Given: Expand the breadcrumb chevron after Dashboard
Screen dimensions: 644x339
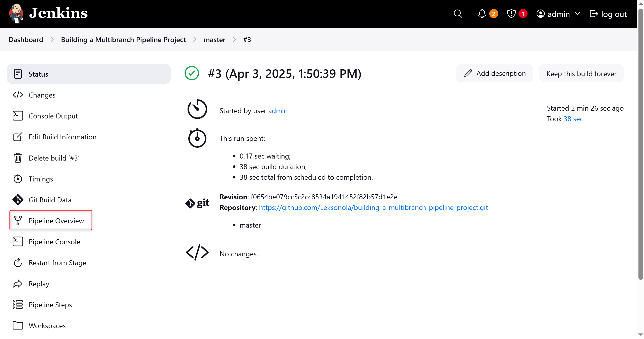Looking at the screenshot, I should click(x=52, y=39).
